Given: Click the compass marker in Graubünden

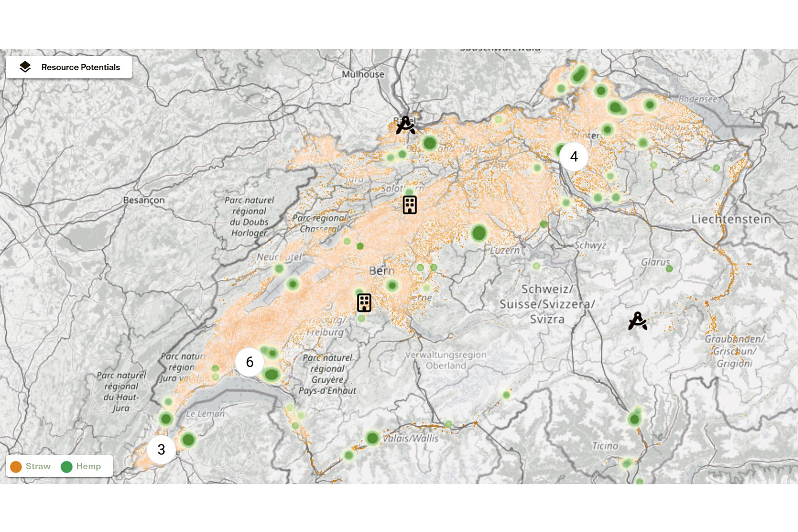Looking at the screenshot, I should [x=638, y=321].
